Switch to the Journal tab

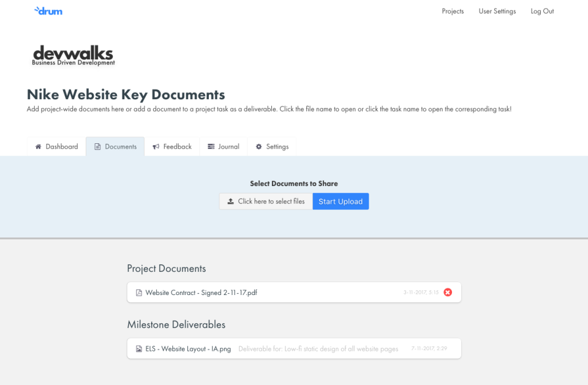coord(224,146)
